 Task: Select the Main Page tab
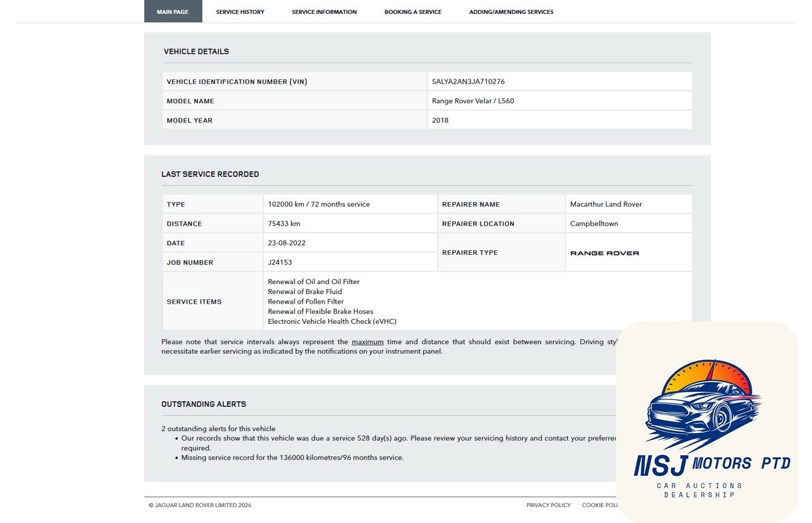pos(173,12)
